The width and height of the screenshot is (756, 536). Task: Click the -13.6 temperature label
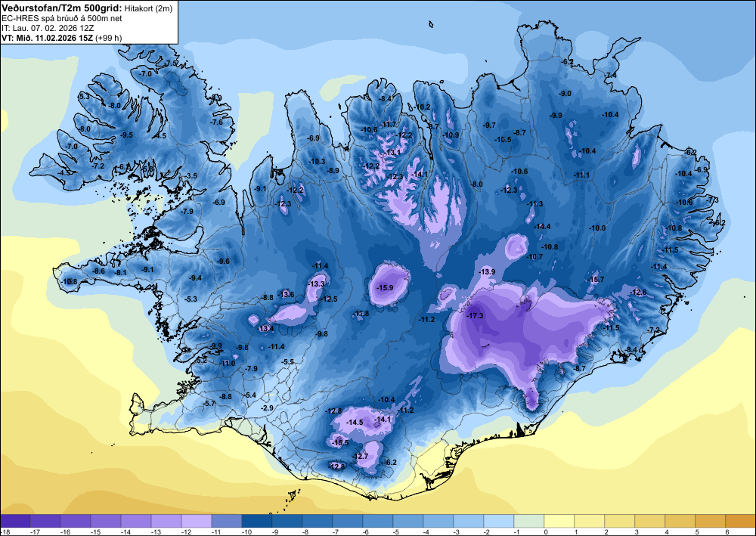(286, 295)
